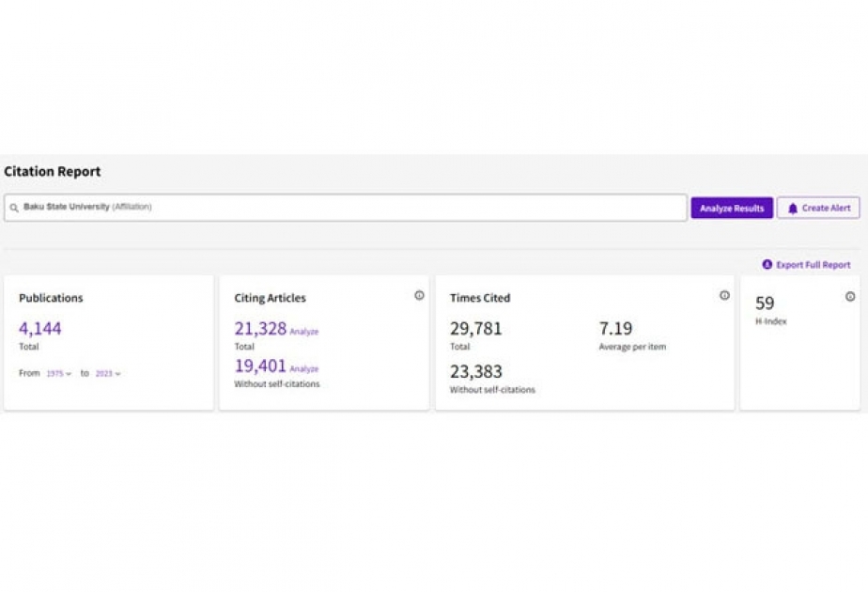The width and height of the screenshot is (868, 592).
Task: Open the 21,328 citing articles link
Action: (x=260, y=328)
